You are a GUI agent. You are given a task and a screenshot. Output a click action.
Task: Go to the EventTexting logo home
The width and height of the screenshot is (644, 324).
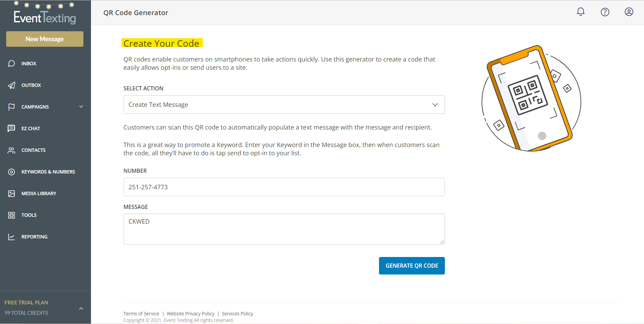click(45, 14)
